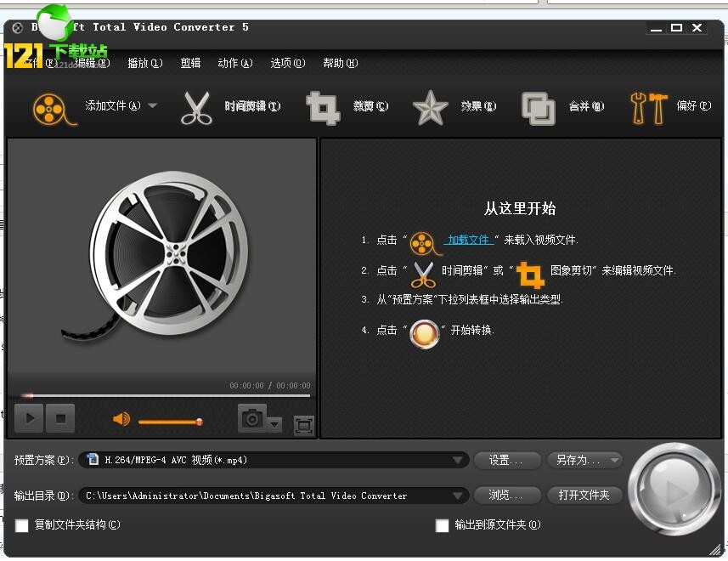Click the video seek progress bar
This screenshot has width=728, height=561.
point(166,395)
